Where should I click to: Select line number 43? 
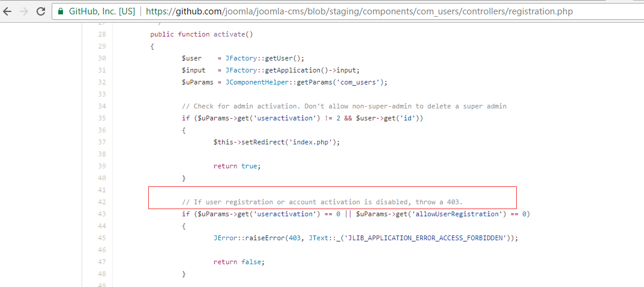tap(102, 214)
